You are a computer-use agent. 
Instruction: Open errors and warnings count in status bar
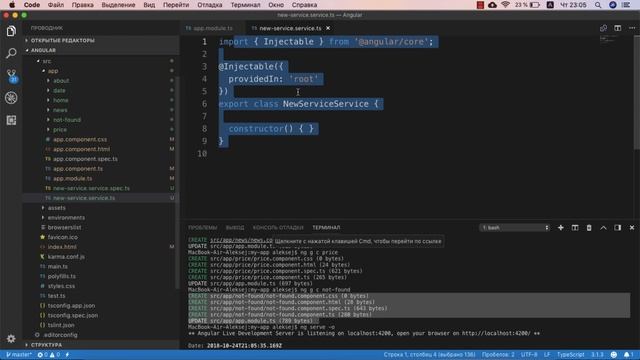coord(49,355)
